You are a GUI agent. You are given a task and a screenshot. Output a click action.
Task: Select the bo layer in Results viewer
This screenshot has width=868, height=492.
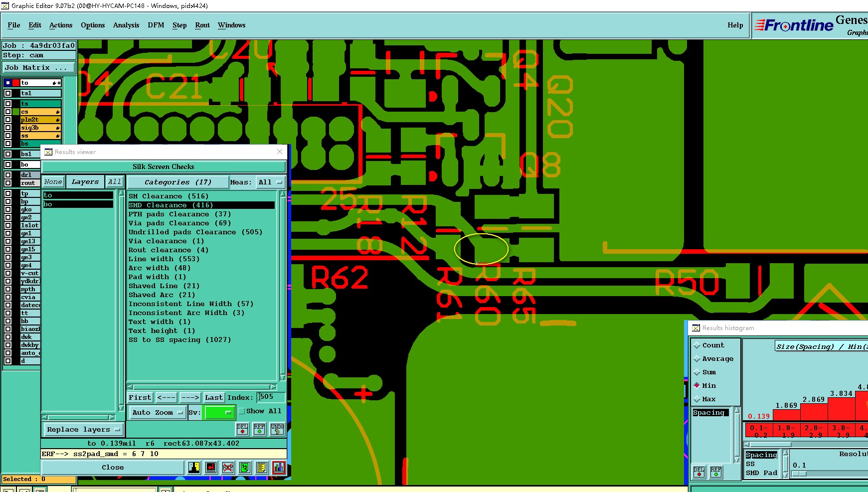tap(78, 204)
